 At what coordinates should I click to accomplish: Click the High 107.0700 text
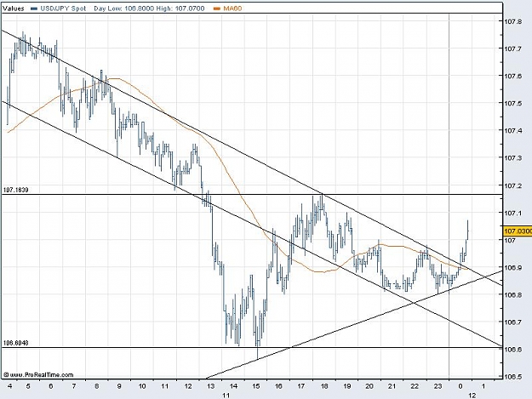(x=180, y=9)
